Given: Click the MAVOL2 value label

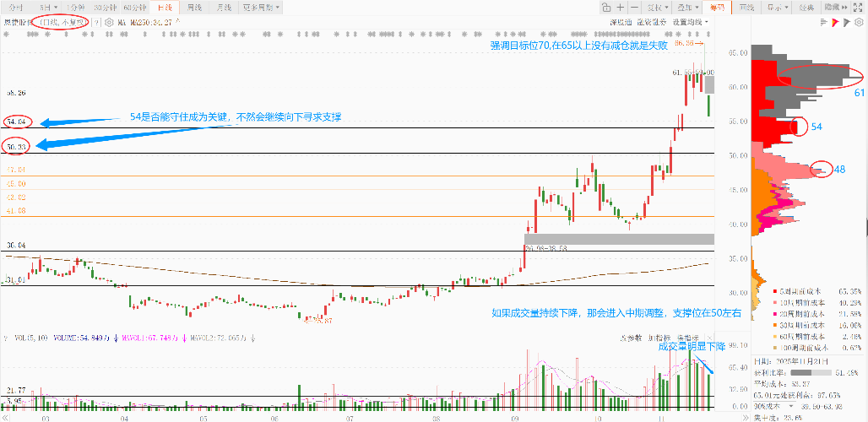Looking at the screenshot, I should (x=218, y=337).
